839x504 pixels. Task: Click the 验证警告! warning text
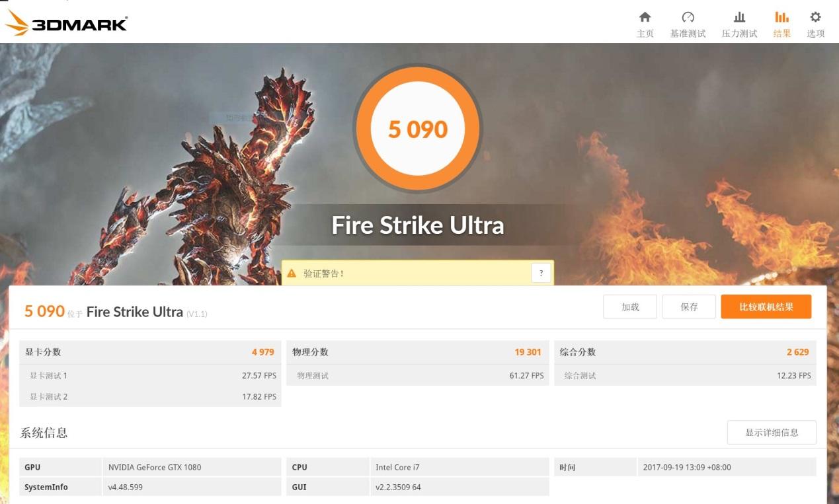(323, 273)
